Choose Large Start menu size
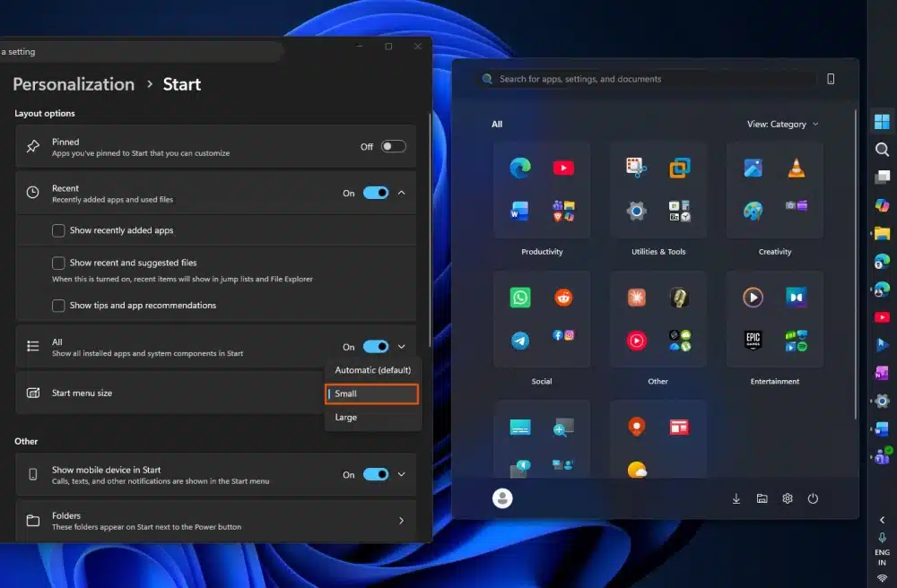Image resolution: width=897 pixels, height=588 pixels. [x=373, y=417]
